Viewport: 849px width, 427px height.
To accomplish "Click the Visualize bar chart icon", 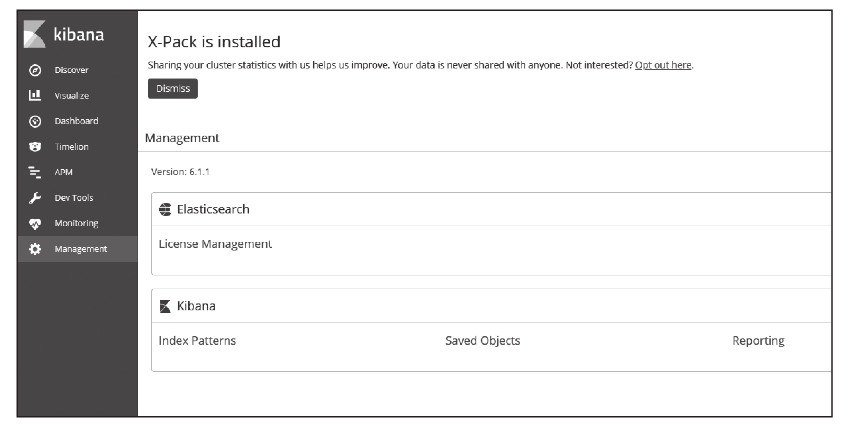I will click(x=35, y=96).
